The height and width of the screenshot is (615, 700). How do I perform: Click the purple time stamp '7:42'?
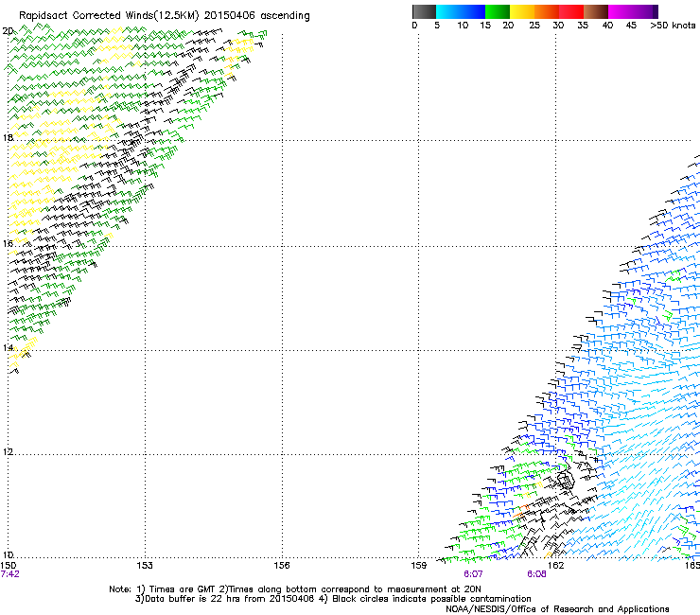(10, 574)
